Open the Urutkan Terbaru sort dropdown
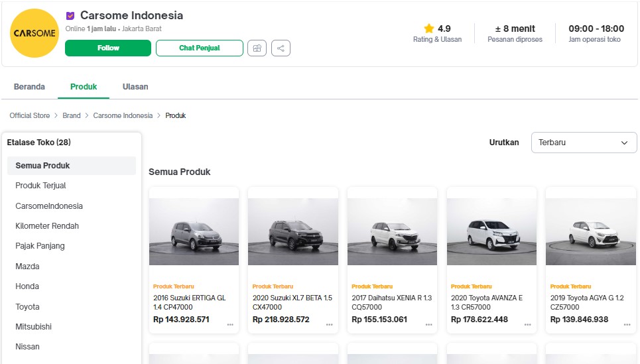The image size is (640, 364). pyautogui.click(x=584, y=143)
